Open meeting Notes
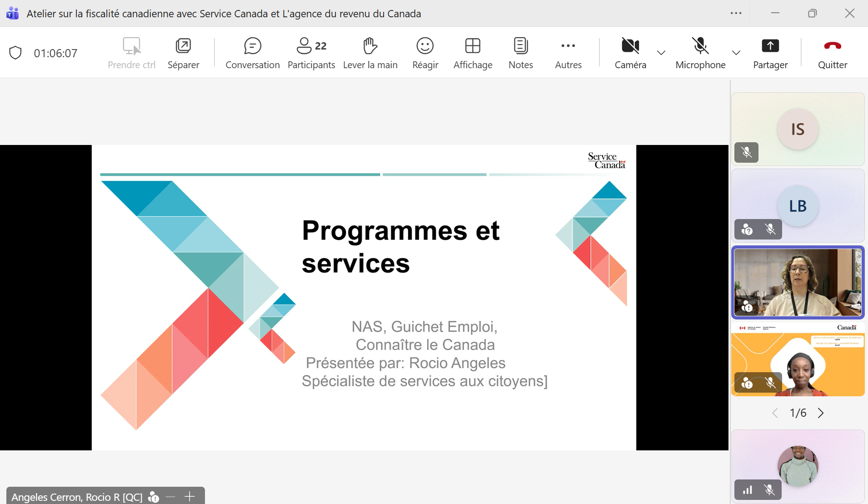Image resolution: width=868 pixels, height=504 pixels. [x=520, y=53]
